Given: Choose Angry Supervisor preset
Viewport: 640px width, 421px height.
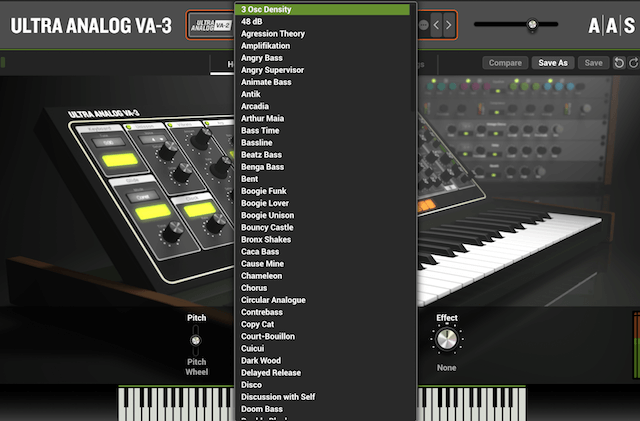Looking at the screenshot, I should tap(322, 70).
